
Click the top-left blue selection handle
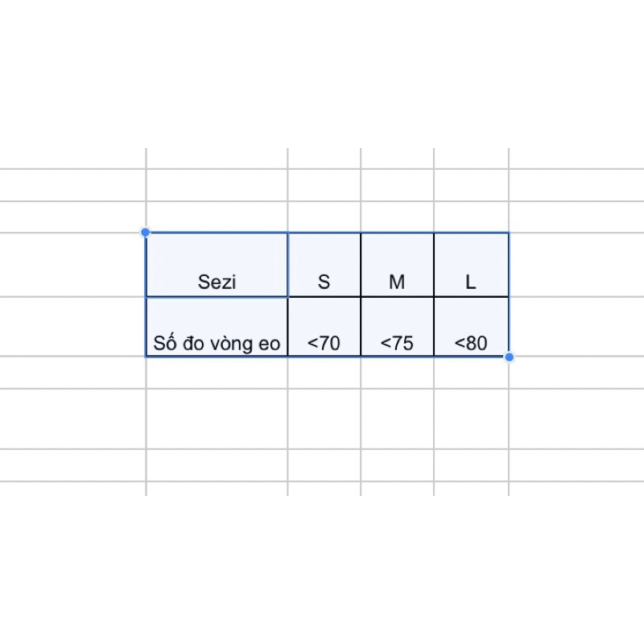(x=146, y=233)
